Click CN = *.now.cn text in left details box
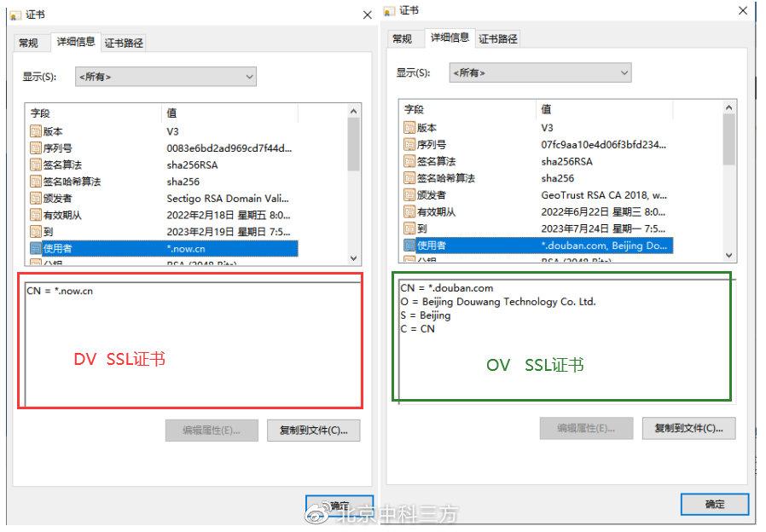Image resolution: width=766 pixels, height=532 pixels. [x=60, y=291]
